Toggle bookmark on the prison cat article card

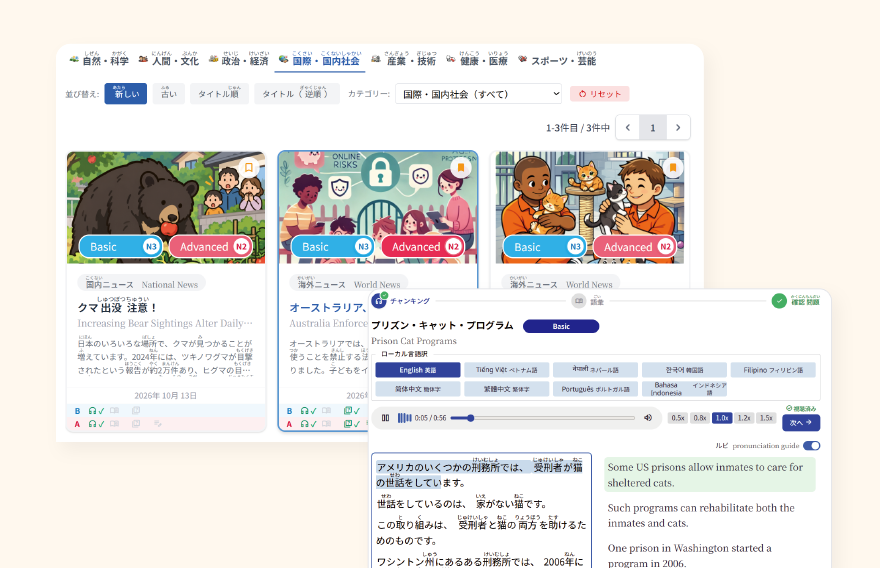[672, 167]
